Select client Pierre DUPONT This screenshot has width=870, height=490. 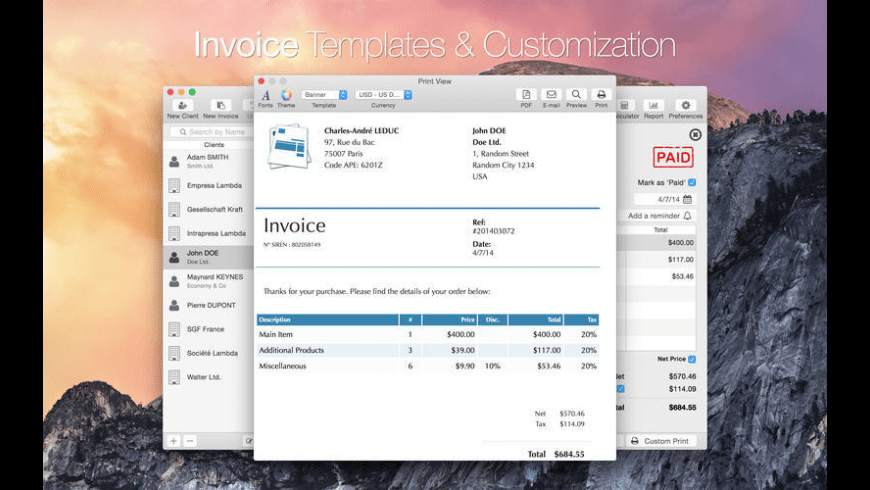(x=209, y=305)
